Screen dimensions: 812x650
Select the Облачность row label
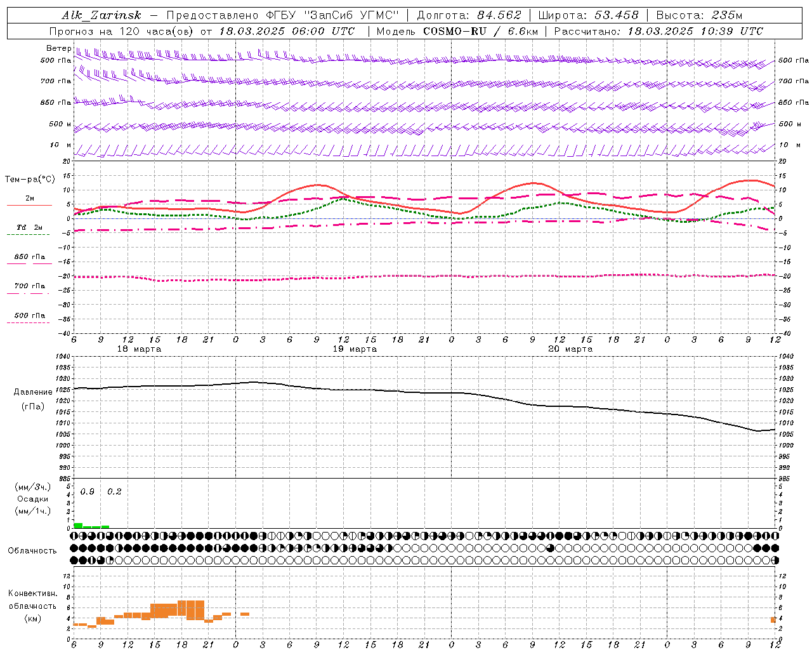32,551
